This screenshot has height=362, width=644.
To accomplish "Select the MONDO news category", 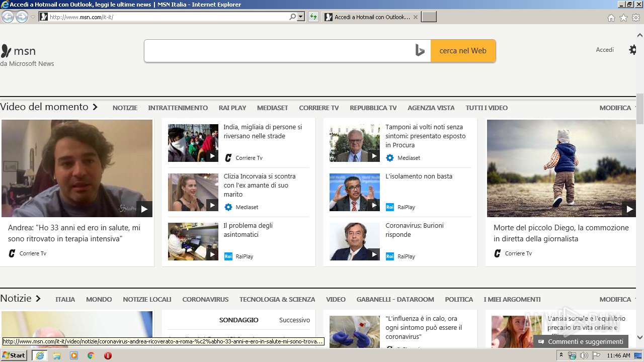I will [x=99, y=299].
